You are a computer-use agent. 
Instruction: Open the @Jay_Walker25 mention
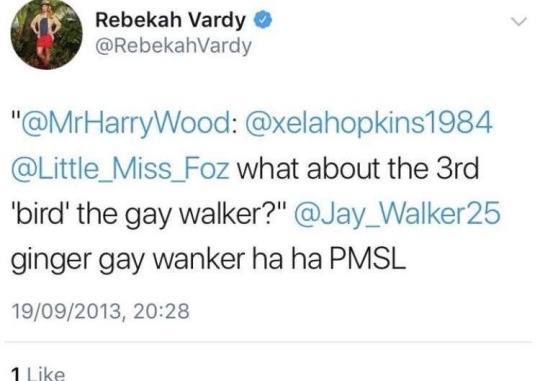click(397, 214)
